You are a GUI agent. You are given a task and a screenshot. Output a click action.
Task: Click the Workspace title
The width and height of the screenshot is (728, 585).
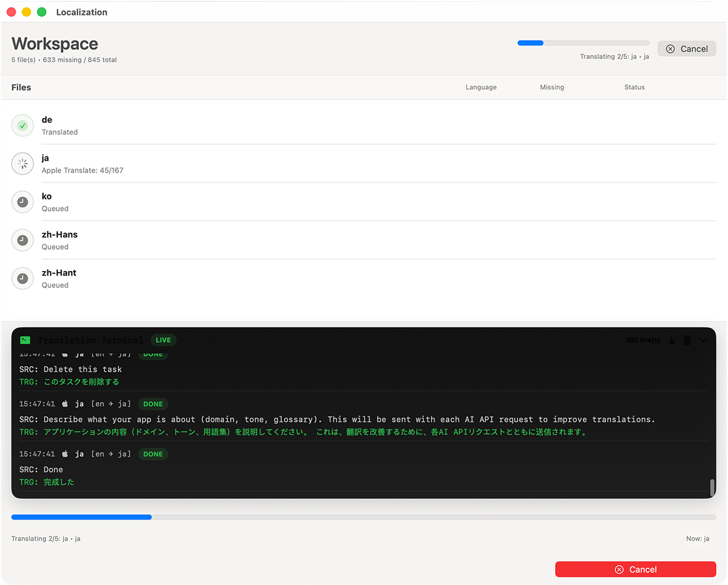click(x=55, y=44)
